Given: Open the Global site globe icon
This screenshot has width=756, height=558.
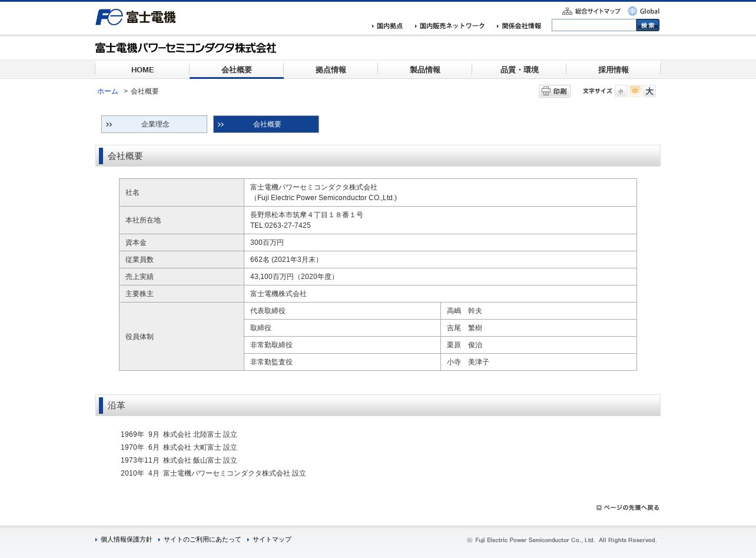Looking at the screenshot, I should coord(644,11).
